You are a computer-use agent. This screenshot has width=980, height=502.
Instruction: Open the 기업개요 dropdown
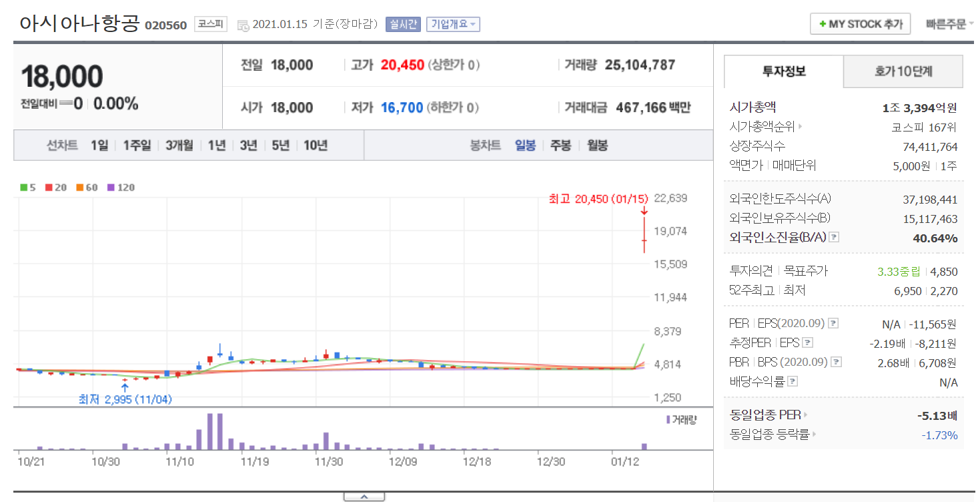(453, 25)
